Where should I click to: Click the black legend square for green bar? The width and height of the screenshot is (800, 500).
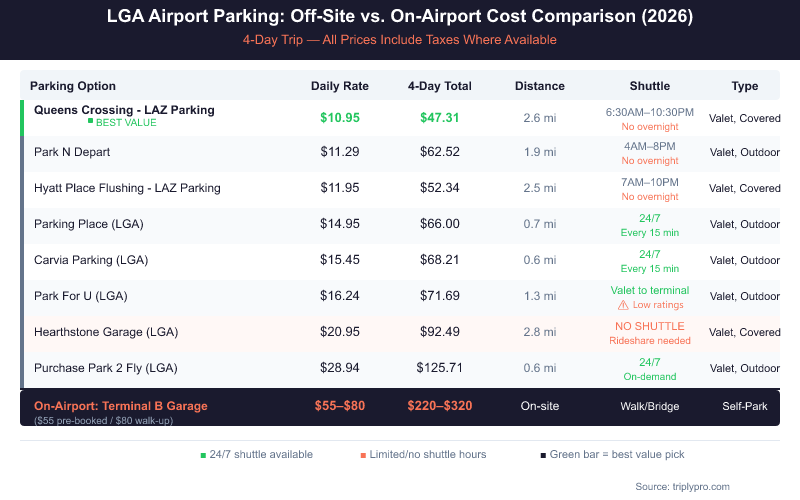543,455
